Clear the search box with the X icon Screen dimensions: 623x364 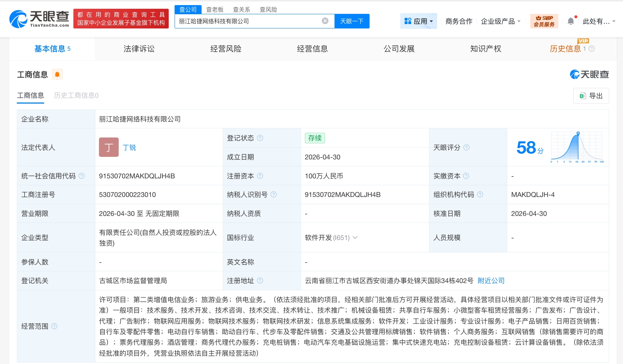(x=325, y=21)
